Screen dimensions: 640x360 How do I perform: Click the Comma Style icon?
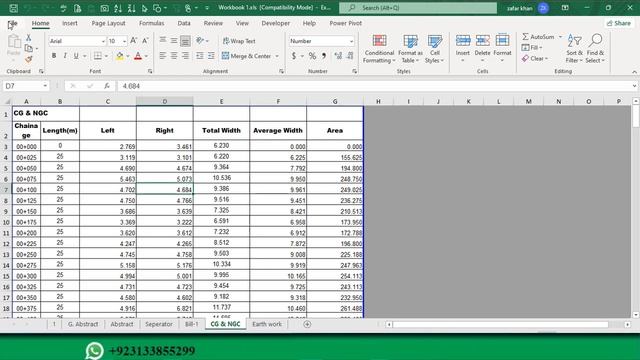[324, 56]
